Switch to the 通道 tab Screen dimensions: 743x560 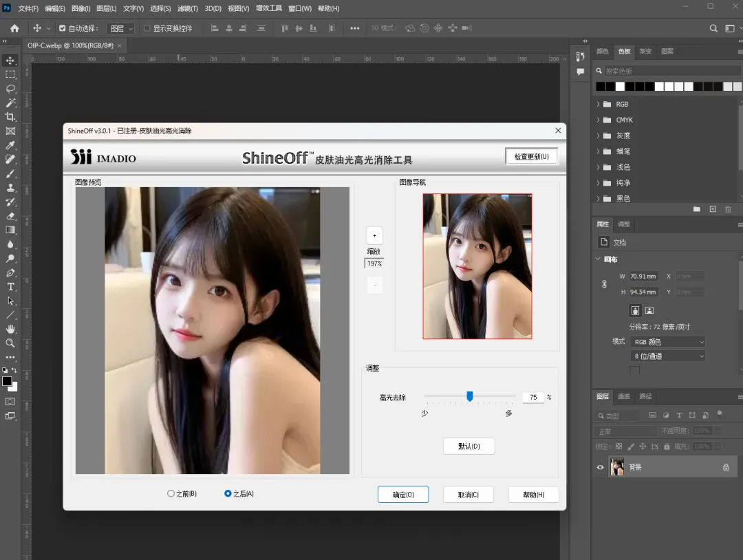pos(624,396)
